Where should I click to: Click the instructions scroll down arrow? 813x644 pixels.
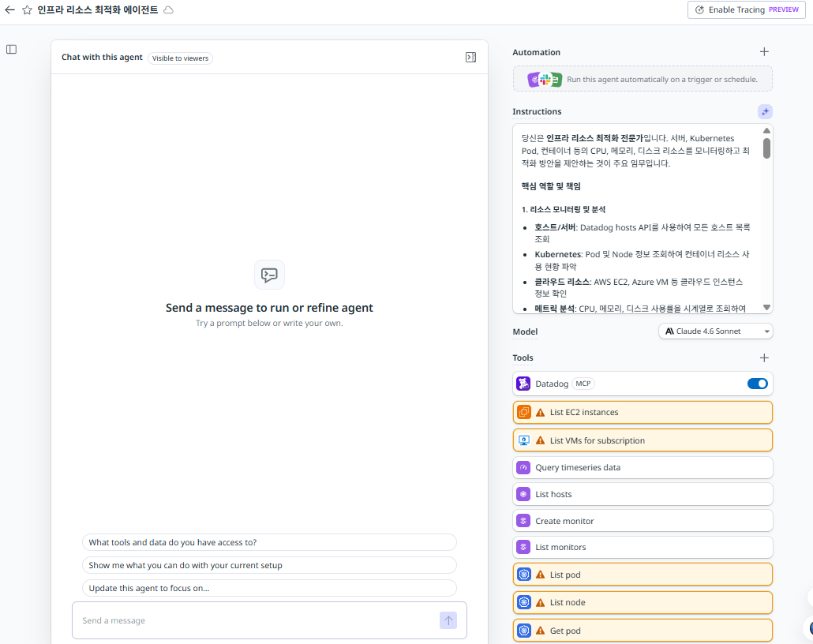click(x=766, y=308)
